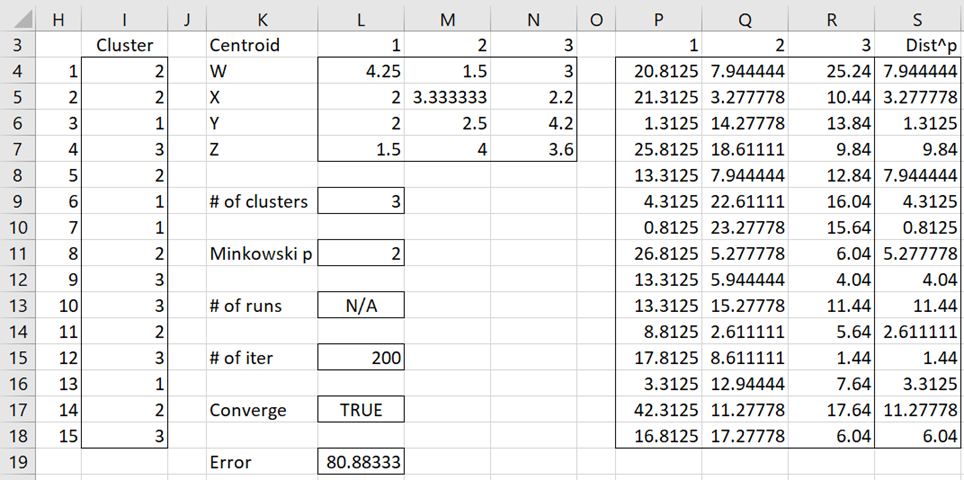964x480 pixels.
Task: Click the Converge TRUE cell
Action: tap(361, 409)
